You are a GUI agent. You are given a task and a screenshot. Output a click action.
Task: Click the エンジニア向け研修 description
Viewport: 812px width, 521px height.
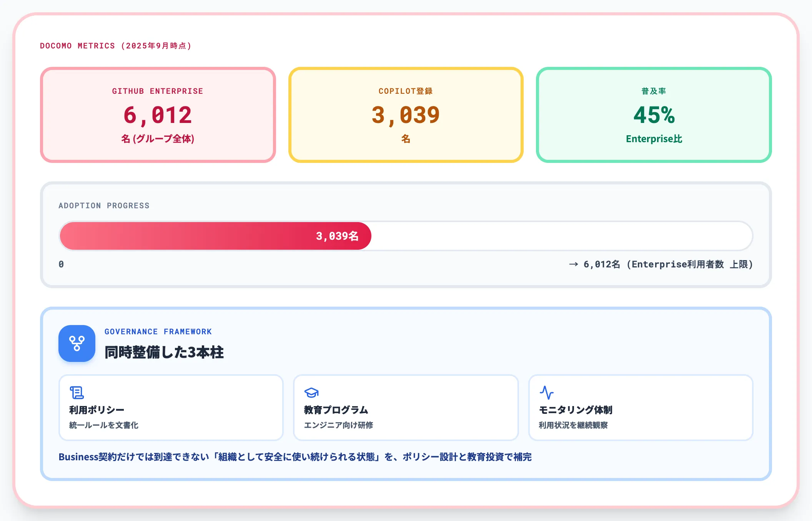coord(339,425)
